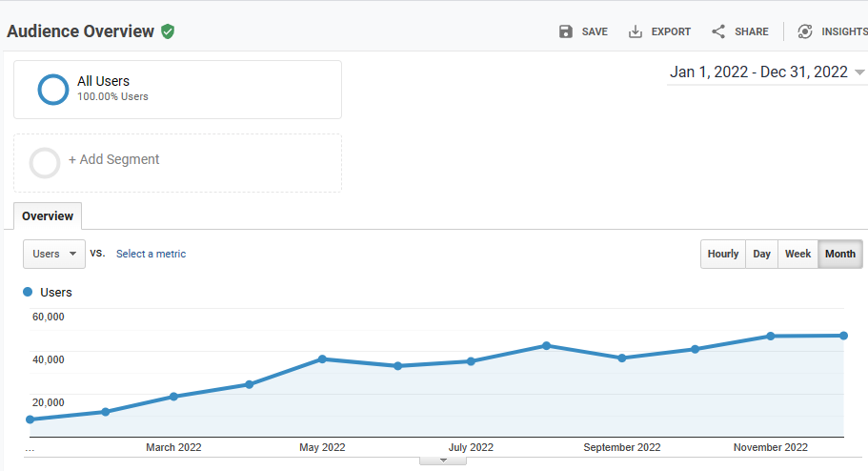The width and height of the screenshot is (868, 471).
Task: Click the 40,000 axis label
Action: (49, 359)
